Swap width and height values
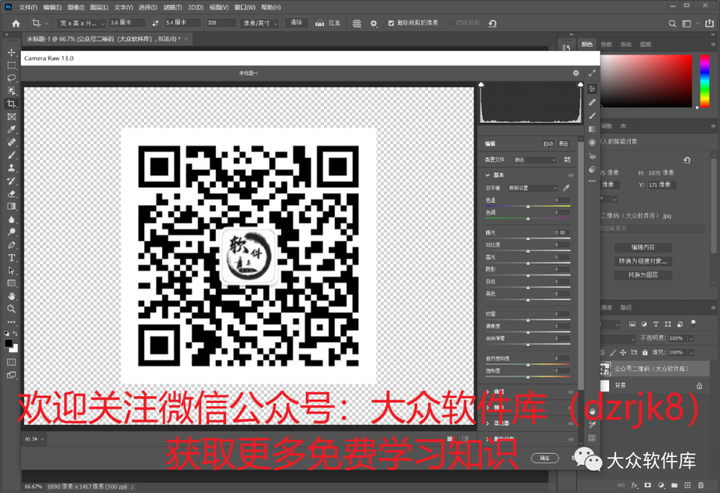This screenshot has height=493, width=720. coord(155,23)
